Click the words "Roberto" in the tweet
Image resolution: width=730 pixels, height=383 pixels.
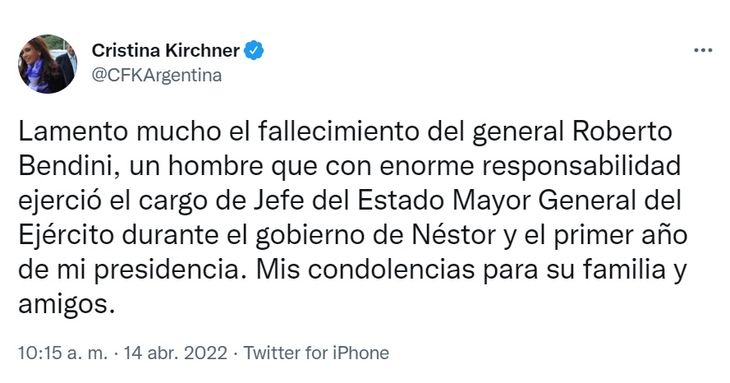pyautogui.click(x=622, y=132)
